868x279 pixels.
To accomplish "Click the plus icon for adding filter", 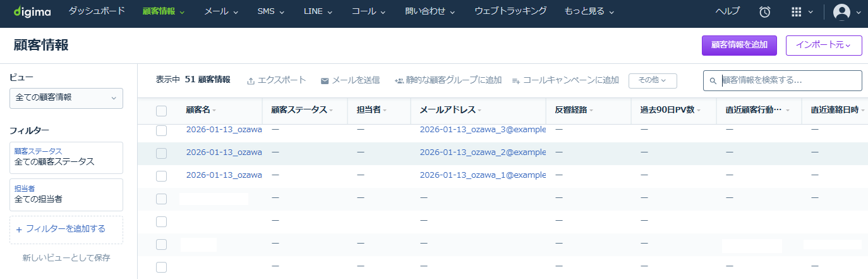I will 19,229.
